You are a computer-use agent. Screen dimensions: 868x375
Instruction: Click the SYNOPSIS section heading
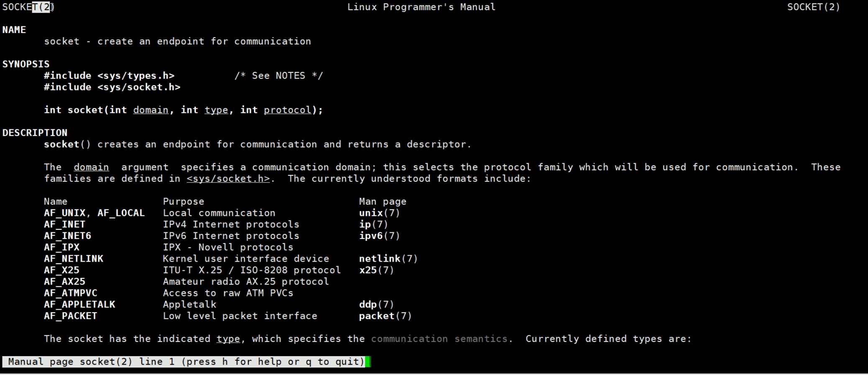(x=26, y=64)
